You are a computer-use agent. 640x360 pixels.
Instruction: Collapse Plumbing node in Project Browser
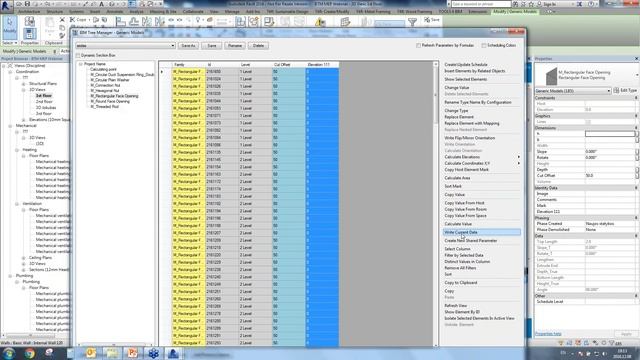point(10,276)
